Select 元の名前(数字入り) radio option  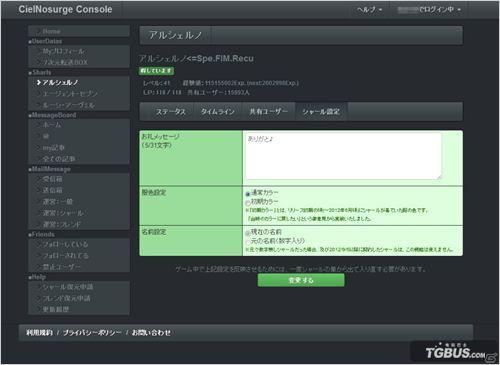(248, 242)
